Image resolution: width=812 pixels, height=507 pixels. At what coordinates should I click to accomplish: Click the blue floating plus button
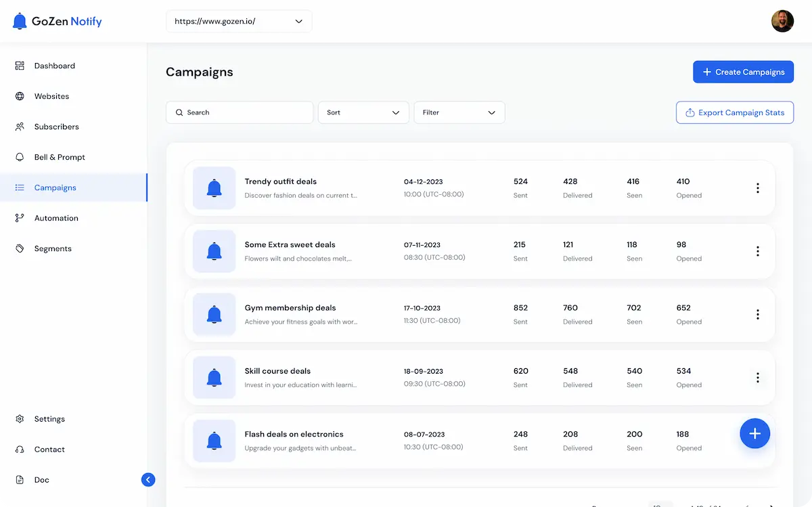click(x=754, y=433)
